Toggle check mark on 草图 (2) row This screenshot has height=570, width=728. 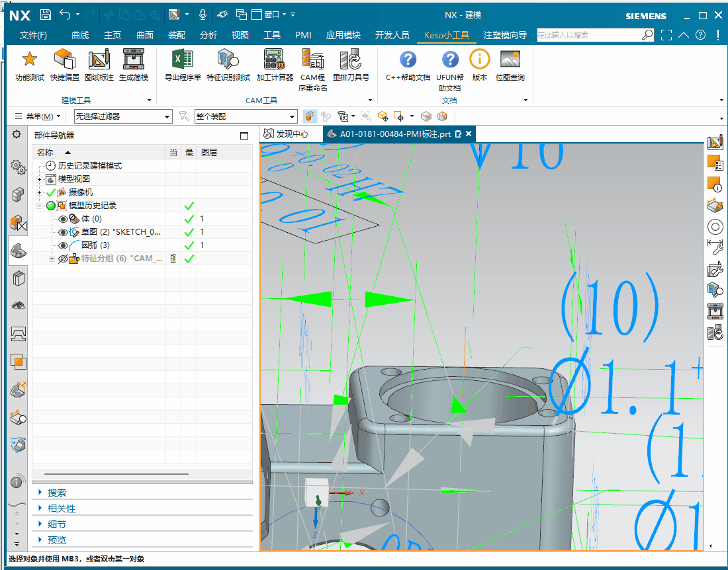coord(189,232)
